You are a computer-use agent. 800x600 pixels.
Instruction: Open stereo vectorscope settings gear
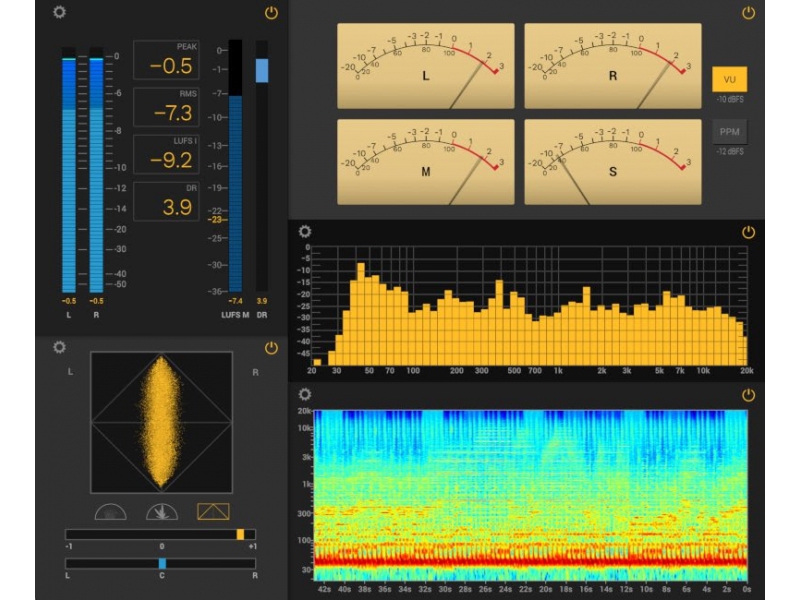tap(59, 347)
